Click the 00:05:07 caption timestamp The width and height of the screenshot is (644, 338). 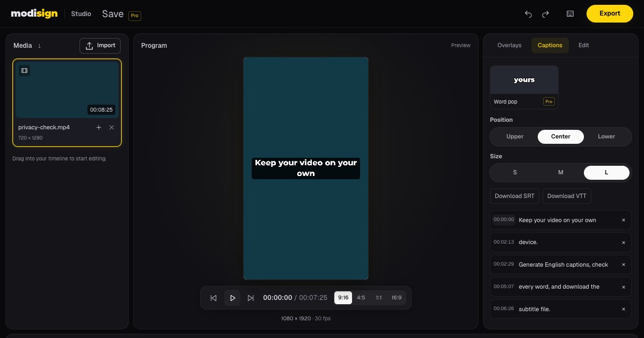(504, 286)
